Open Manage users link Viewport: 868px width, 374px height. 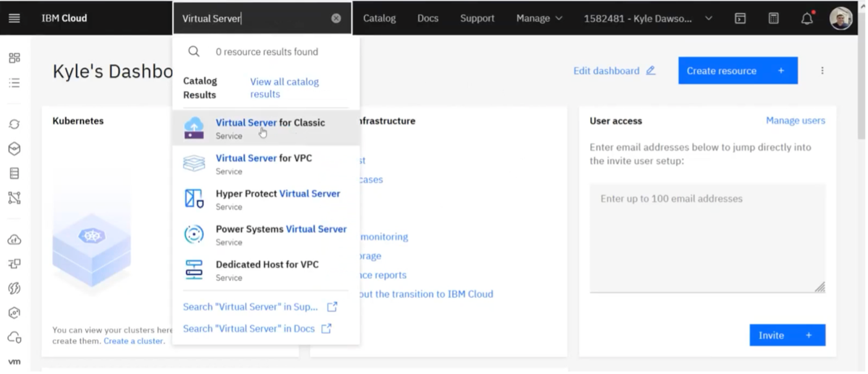tap(795, 121)
